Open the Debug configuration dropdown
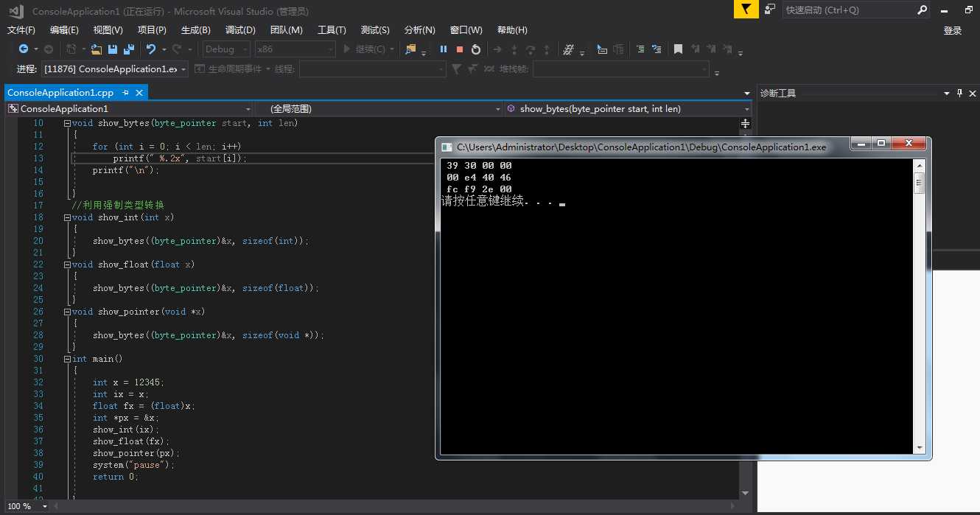The width and height of the screenshot is (980, 515). click(227, 49)
